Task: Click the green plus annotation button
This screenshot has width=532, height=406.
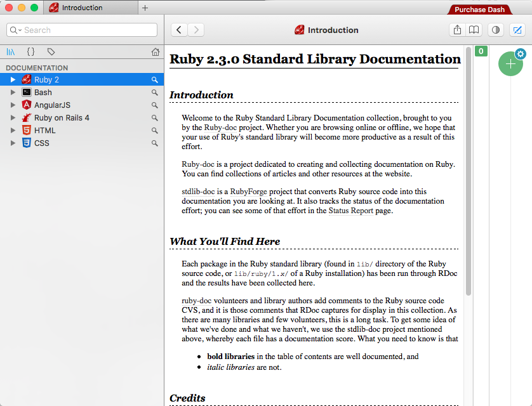Action: pyautogui.click(x=510, y=63)
